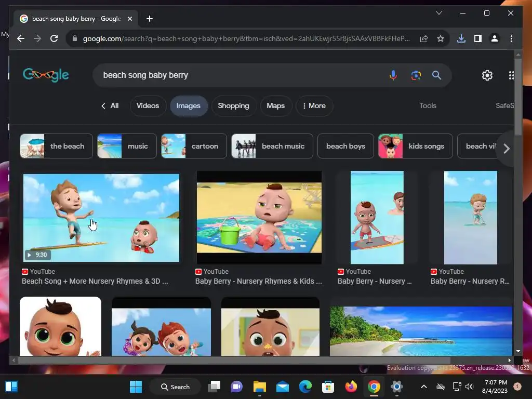Open the Chrome three-dot menu

click(x=511, y=38)
